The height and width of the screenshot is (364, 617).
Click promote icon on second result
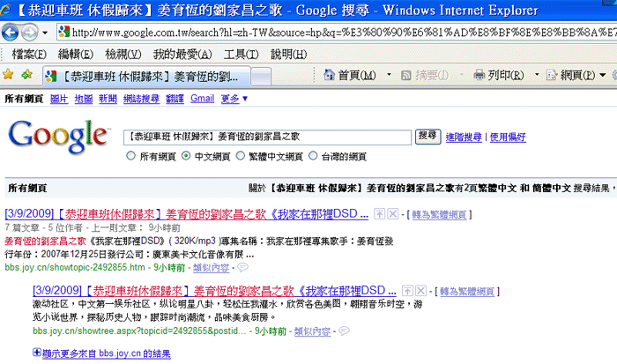pyautogui.click(x=407, y=291)
